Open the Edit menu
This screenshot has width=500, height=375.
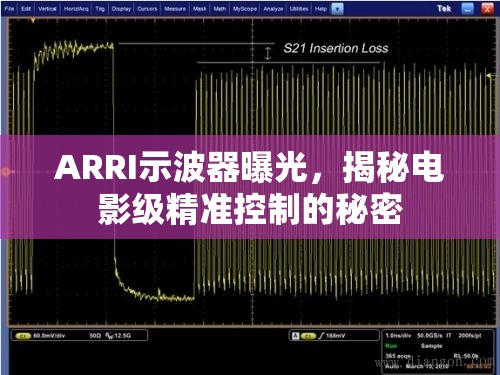(x=26, y=9)
